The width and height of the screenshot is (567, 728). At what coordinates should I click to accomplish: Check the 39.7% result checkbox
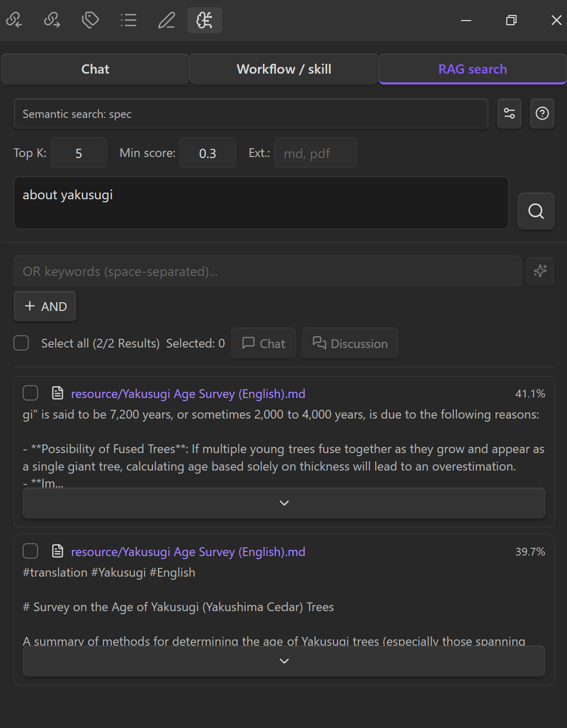point(30,551)
